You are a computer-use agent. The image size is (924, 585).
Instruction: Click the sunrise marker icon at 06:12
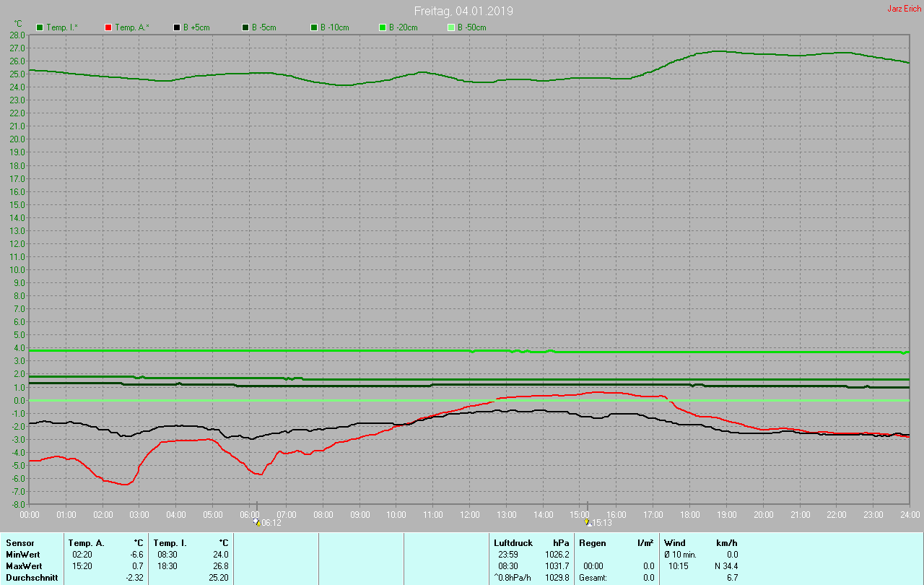(256, 522)
